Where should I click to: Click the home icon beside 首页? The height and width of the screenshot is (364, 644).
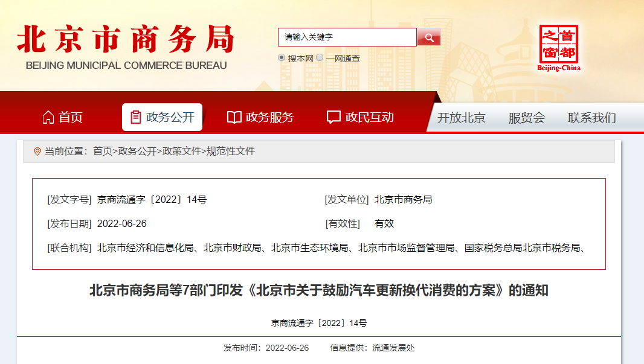click(x=48, y=117)
